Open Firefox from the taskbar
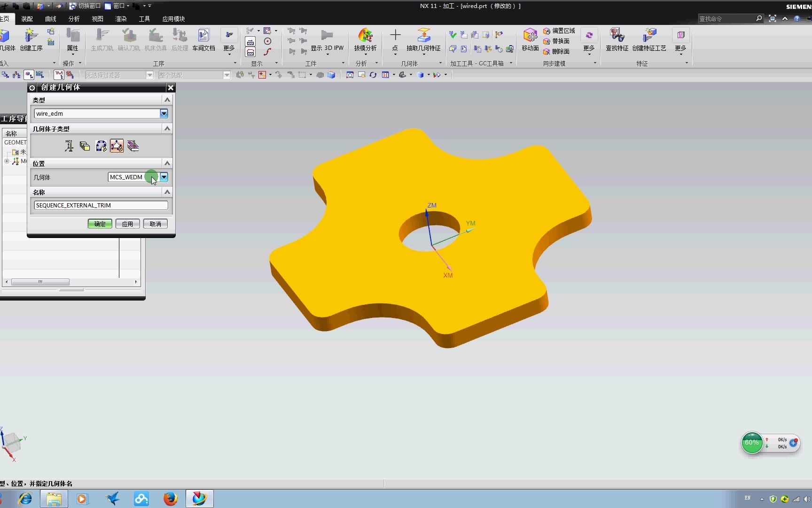 coord(170,499)
